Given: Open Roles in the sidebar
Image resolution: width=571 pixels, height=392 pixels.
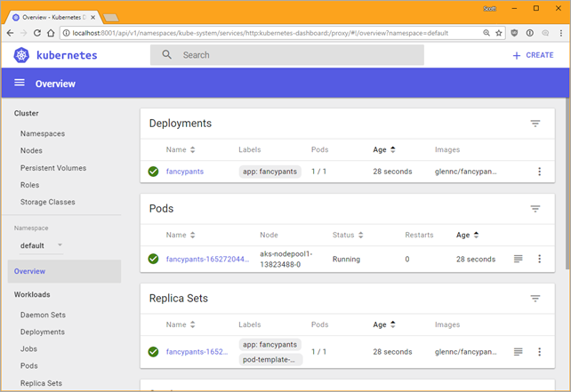Looking at the screenshot, I should pyautogui.click(x=30, y=185).
